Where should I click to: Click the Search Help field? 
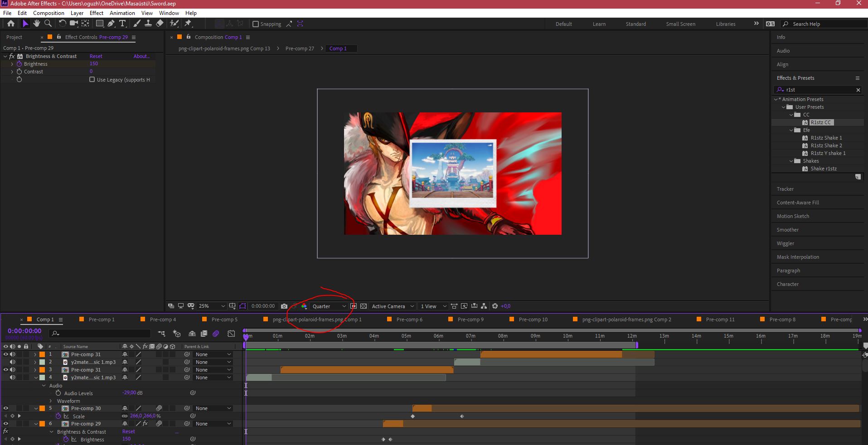coord(824,24)
